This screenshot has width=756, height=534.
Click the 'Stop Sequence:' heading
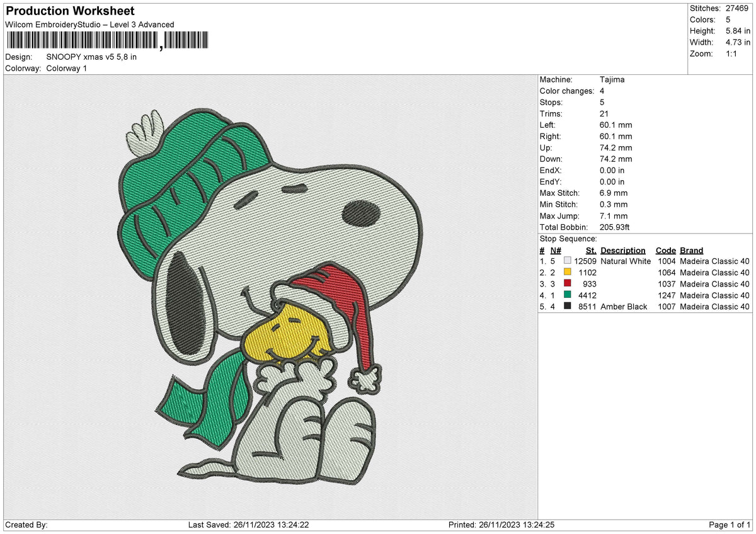pos(568,239)
